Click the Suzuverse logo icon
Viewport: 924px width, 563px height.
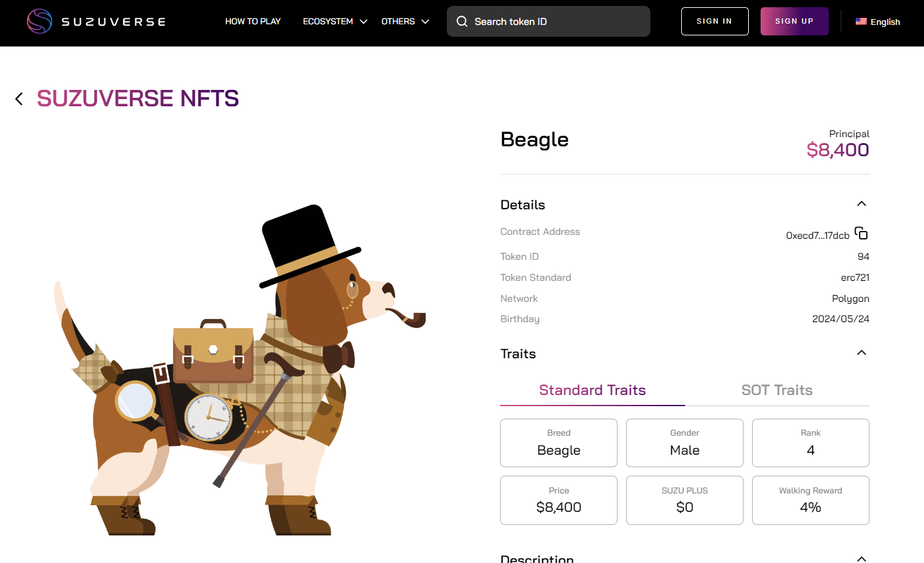click(39, 22)
